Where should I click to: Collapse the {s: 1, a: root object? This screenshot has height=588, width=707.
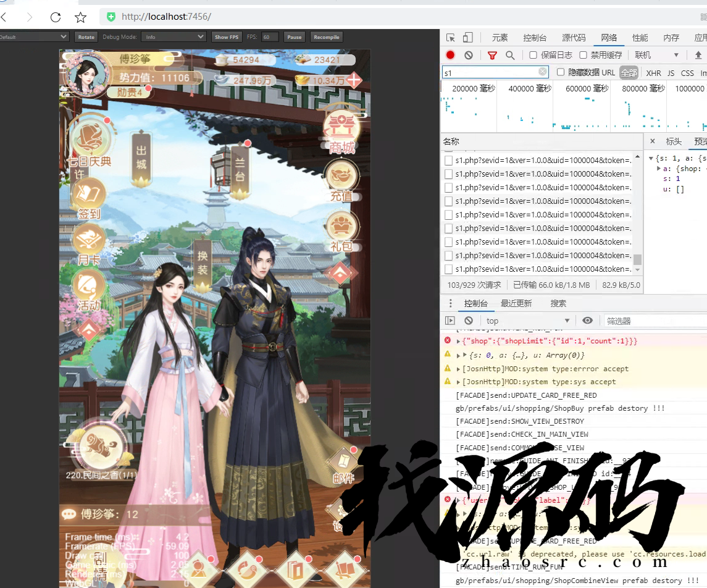651,158
